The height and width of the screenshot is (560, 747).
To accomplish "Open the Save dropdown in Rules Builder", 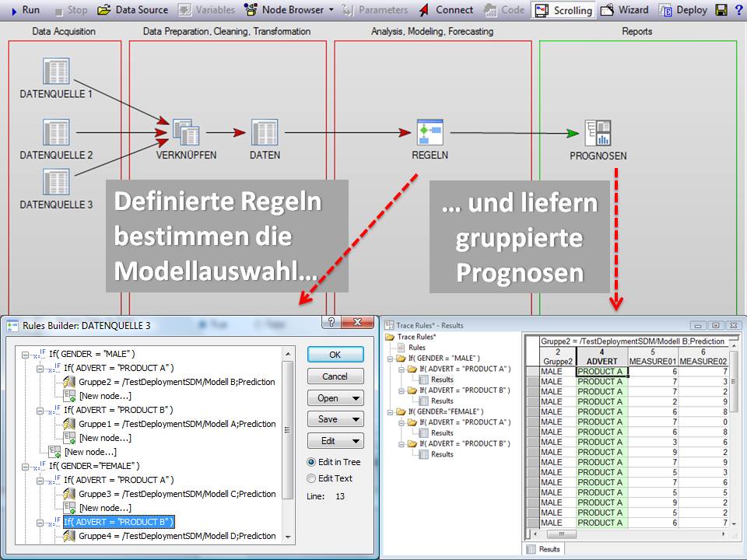I will (335, 419).
